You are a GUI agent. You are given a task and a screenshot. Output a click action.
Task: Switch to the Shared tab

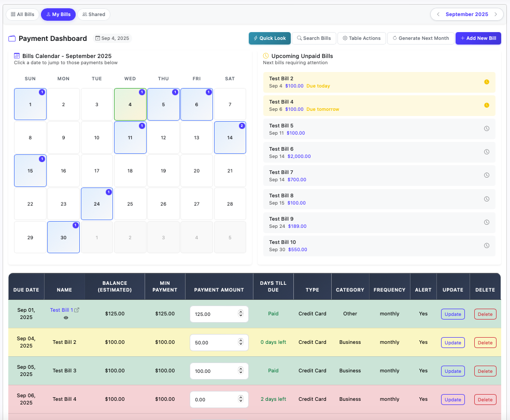pyautogui.click(x=94, y=15)
